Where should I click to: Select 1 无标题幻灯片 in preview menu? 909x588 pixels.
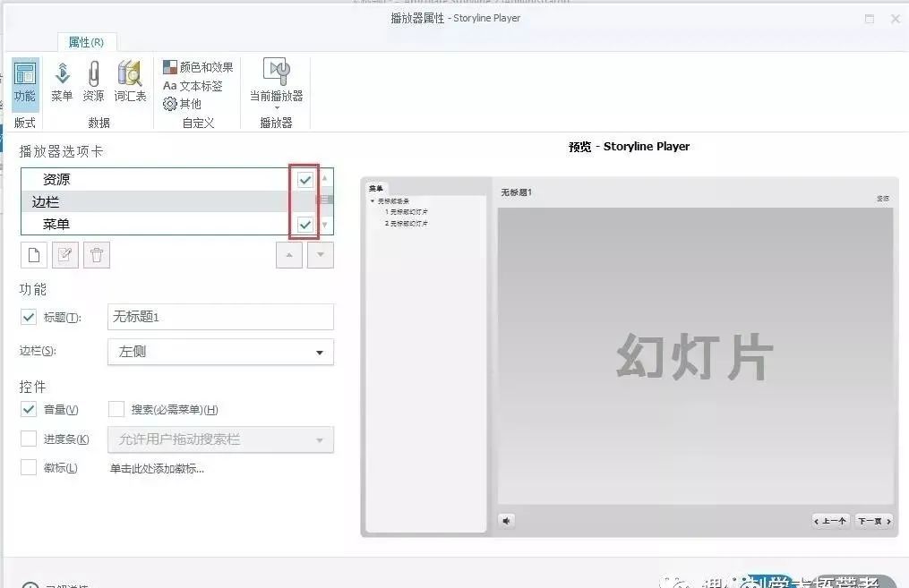407,212
